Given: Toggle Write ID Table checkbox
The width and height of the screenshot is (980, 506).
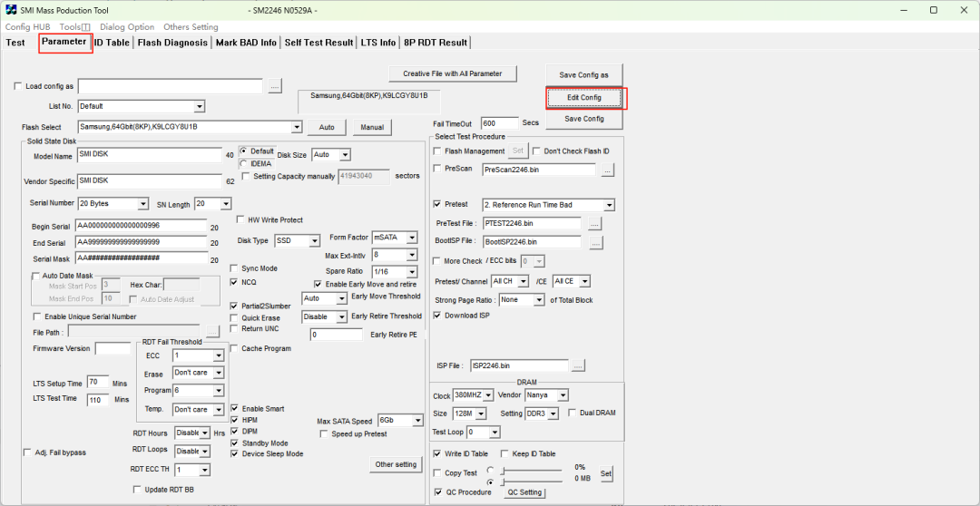Looking at the screenshot, I should (436, 453).
